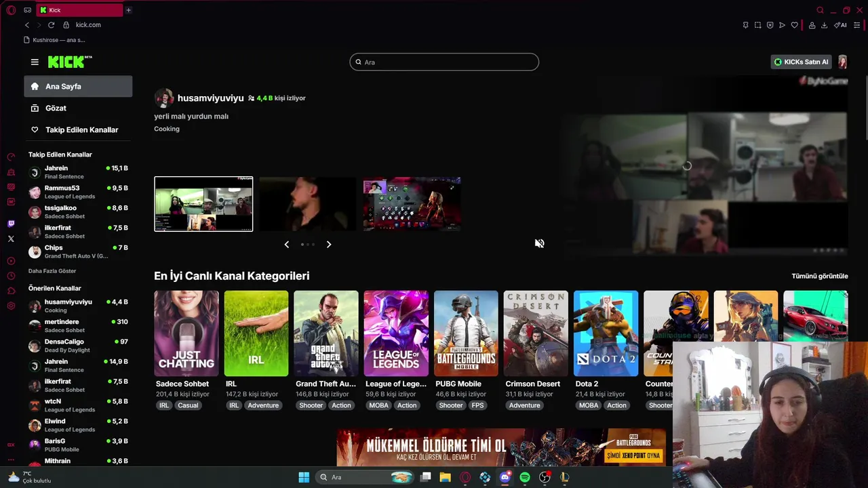
Task: Open the Dota 2 category card
Action: [x=606, y=333]
